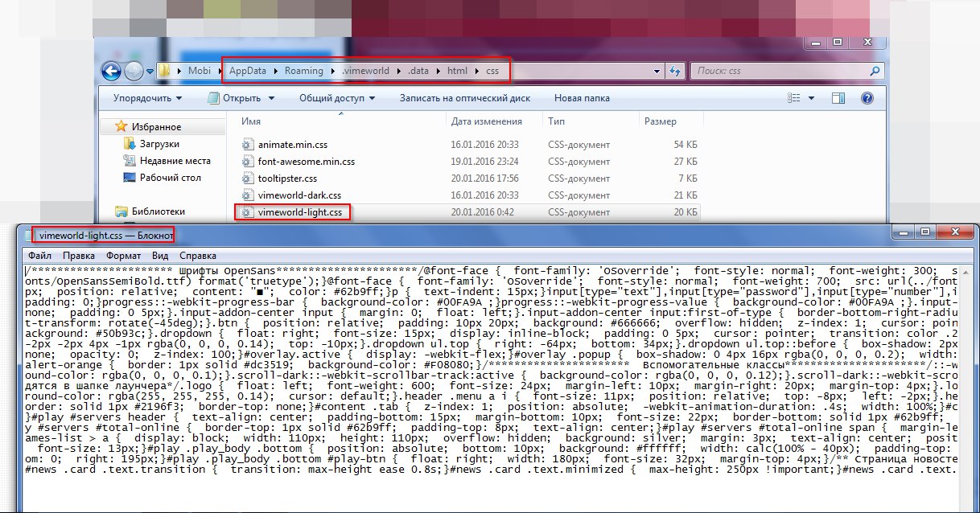Select the Roaming breadcrumb segment

pyautogui.click(x=303, y=71)
